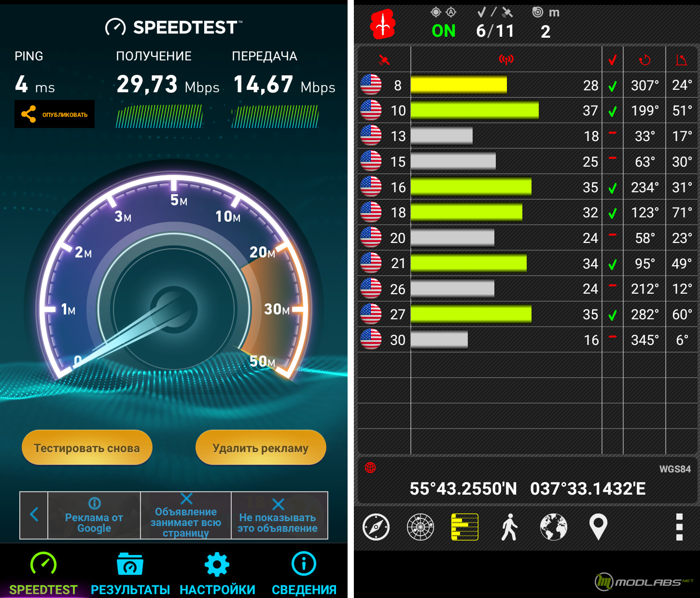Screen dimensions: 700x598
Task: Tap the accuracy value 2 m
Action: [546, 31]
